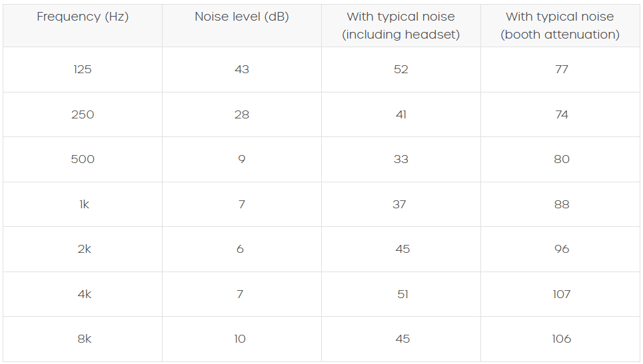Select headset value 33 in 500 row
The height and width of the screenshot is (364, 643).
coord(400,159)
